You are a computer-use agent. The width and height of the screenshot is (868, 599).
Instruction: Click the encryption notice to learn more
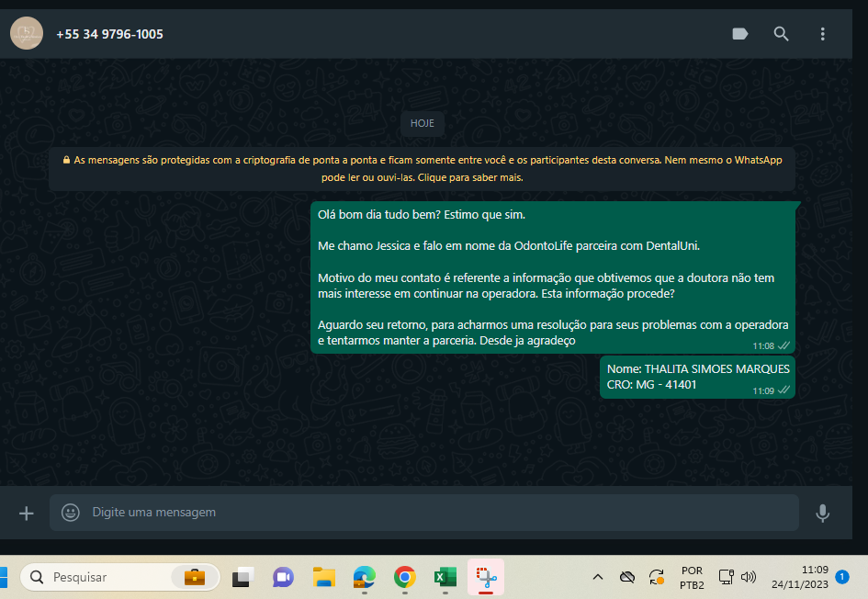423,169
